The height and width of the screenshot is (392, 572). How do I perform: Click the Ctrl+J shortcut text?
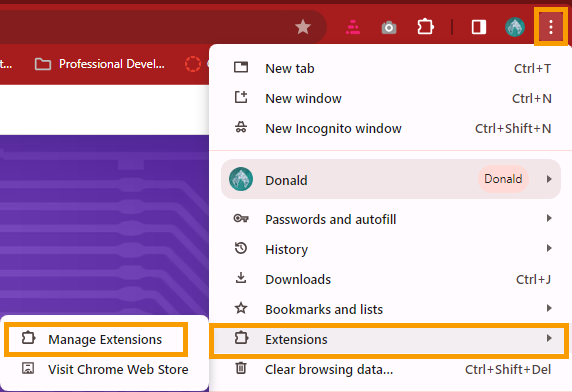point(533,279)
